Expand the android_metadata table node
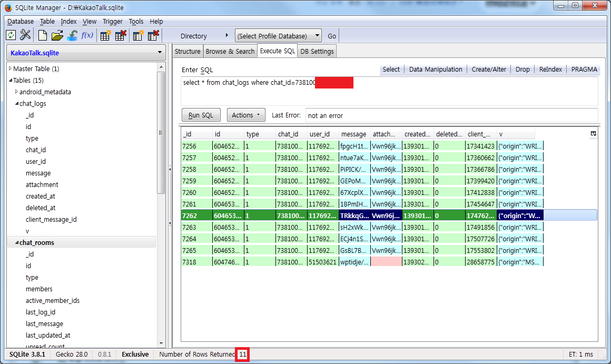The height and width of the screenshot is (364, 611). click(16, 92)
